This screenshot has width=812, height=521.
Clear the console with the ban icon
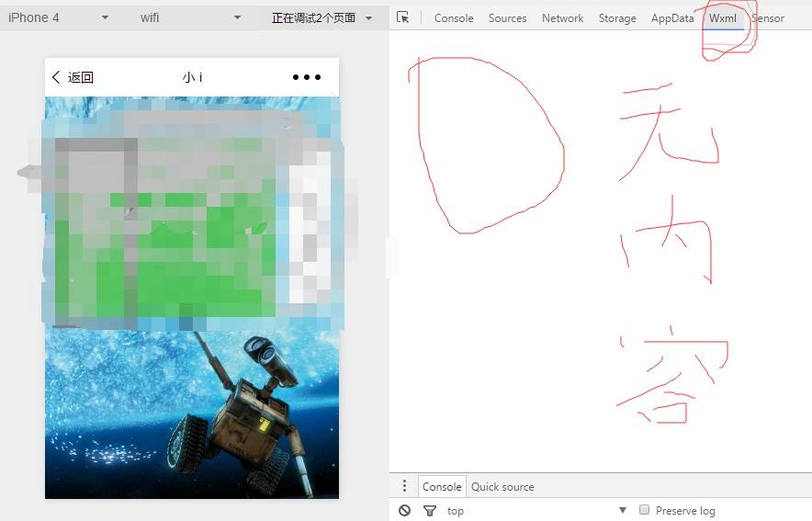tap(405, 511)
